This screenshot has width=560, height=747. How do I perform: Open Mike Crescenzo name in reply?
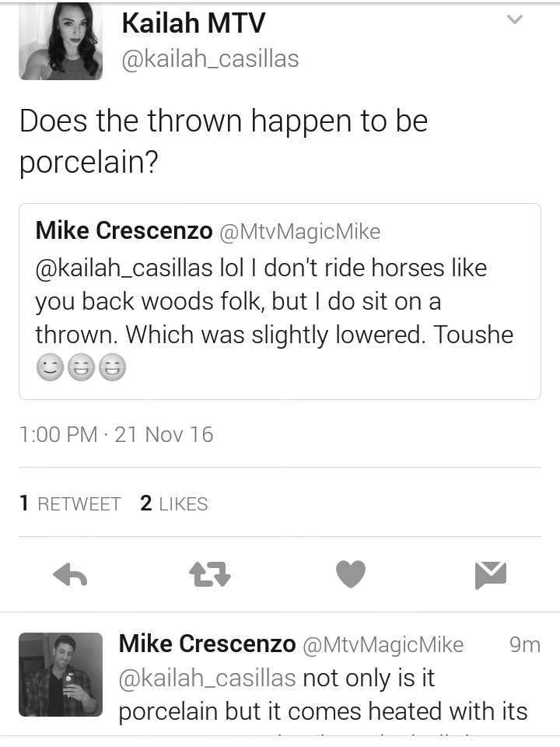click(207, 644)
